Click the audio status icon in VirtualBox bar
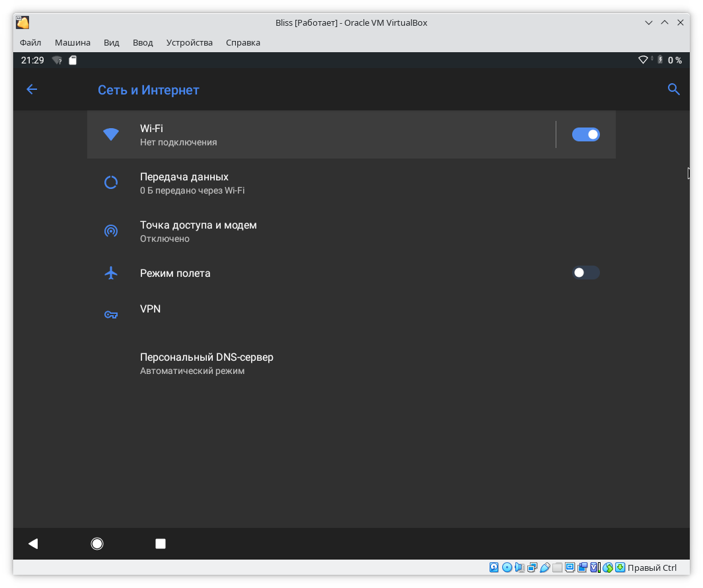The height and width of the screenshot is (588, 703). pyautogui.click(x=519, y=568)
